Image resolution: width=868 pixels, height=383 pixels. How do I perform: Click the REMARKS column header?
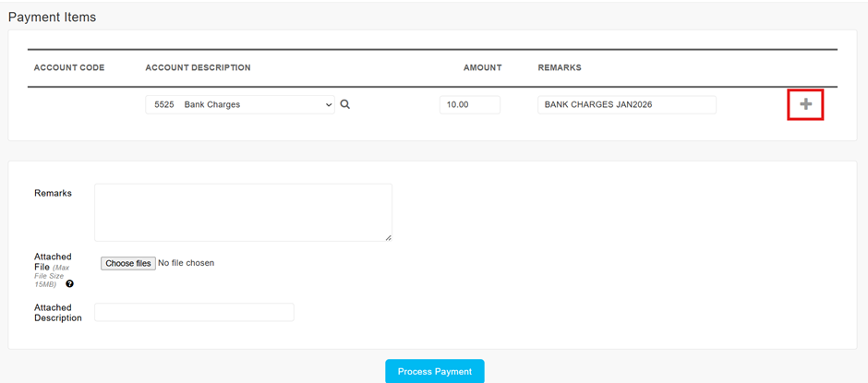[x=560, y=68]
